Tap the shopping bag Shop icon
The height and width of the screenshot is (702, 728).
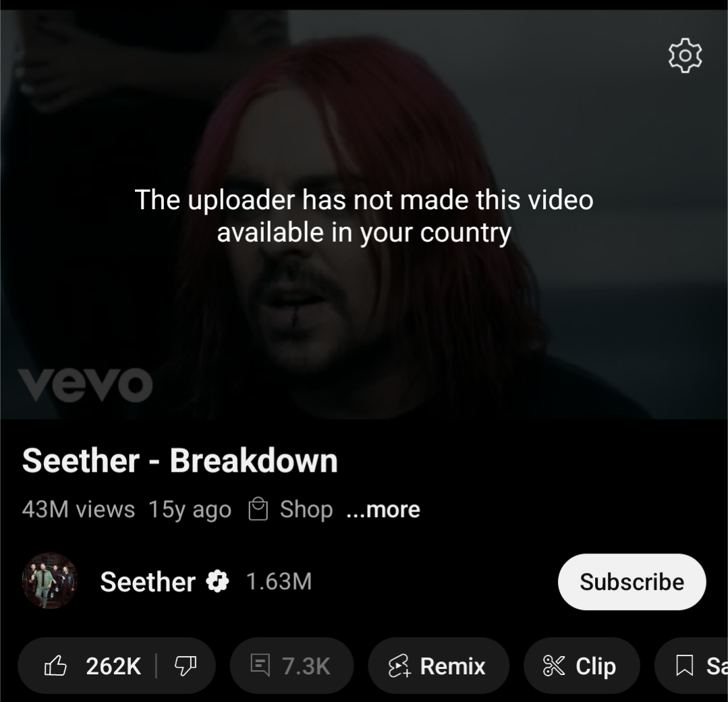(258, 509)
